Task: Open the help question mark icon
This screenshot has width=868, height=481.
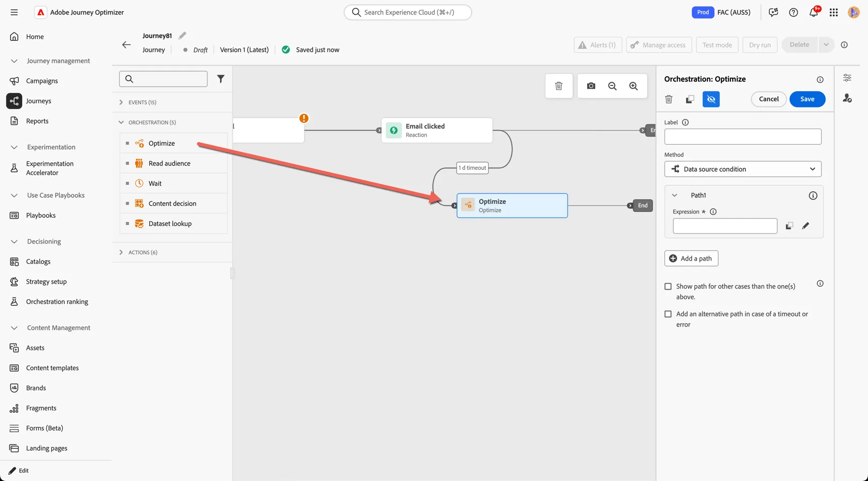Action: click(793, 12)
